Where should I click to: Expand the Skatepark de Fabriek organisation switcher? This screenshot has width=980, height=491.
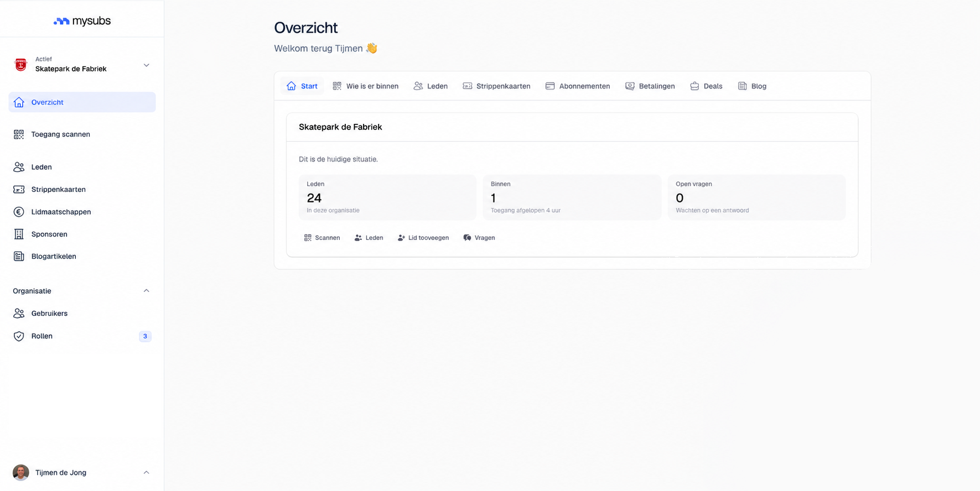pyautogui.click(x=82, y=65)
